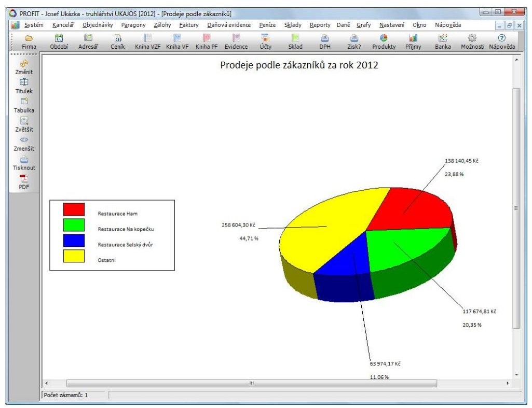Click the yellow Ostatní legend swatch

[74, 256]
